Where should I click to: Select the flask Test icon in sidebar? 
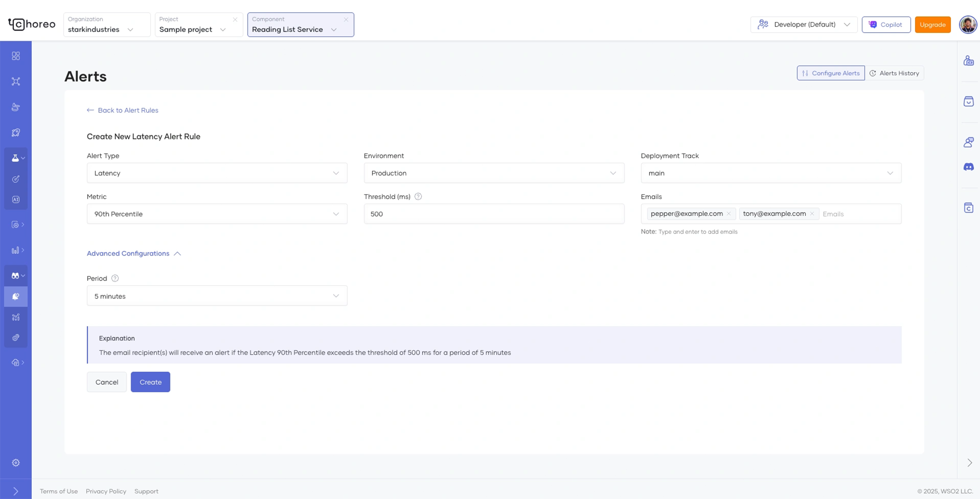click(15, 158)
